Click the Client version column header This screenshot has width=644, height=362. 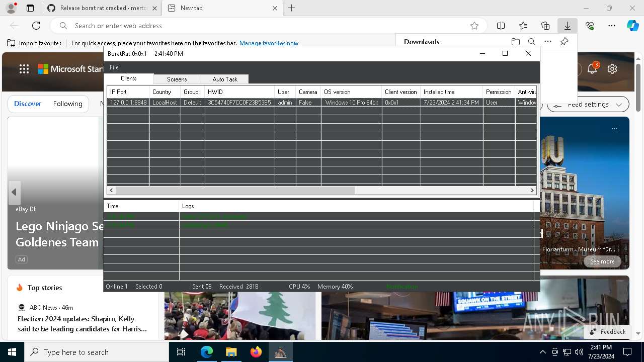pyautogui.click(x=401, y=92)
